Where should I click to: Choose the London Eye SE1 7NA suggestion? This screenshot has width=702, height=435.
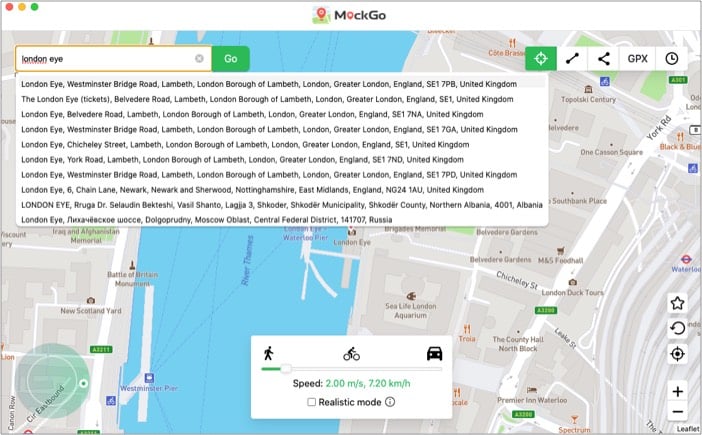point(282,115)
